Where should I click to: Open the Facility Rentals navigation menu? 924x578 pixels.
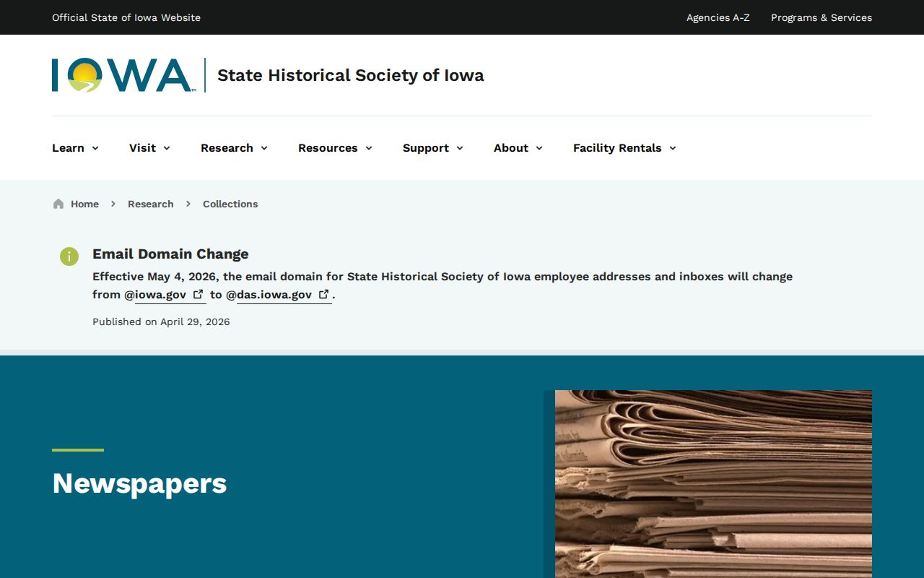(x=624, y=148)
